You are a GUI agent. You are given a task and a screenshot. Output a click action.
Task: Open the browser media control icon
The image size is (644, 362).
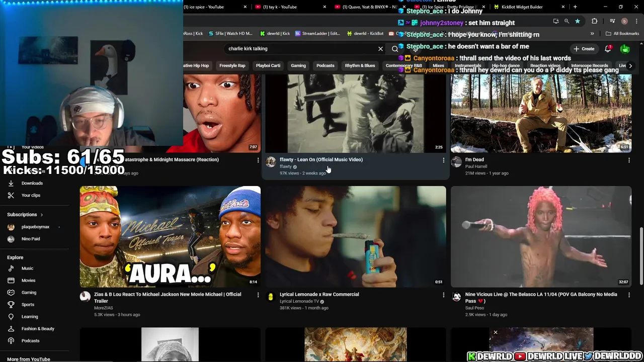[x=612, y=21]
